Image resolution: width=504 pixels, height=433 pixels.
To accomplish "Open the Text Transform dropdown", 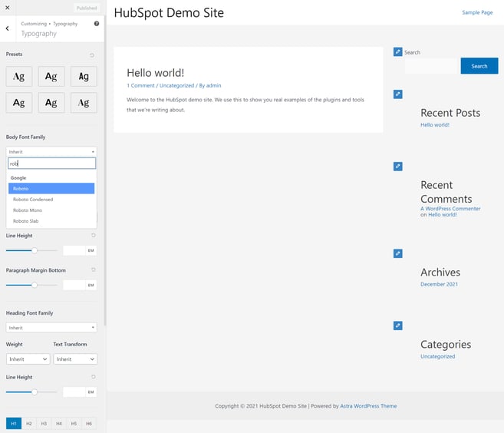I will coord(75,359).
